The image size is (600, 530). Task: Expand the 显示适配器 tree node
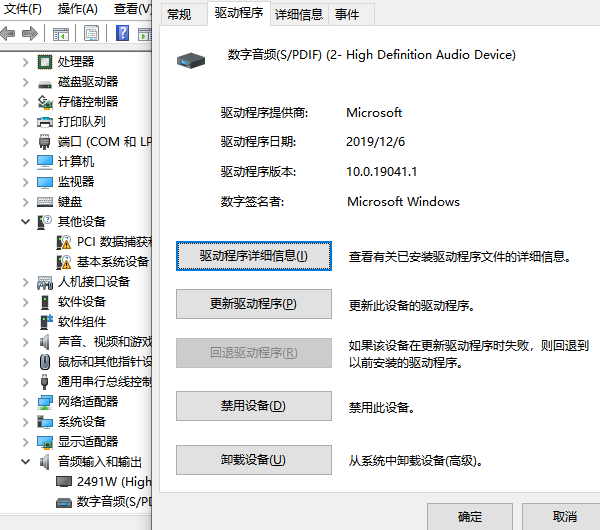click(x=25, y=442)
